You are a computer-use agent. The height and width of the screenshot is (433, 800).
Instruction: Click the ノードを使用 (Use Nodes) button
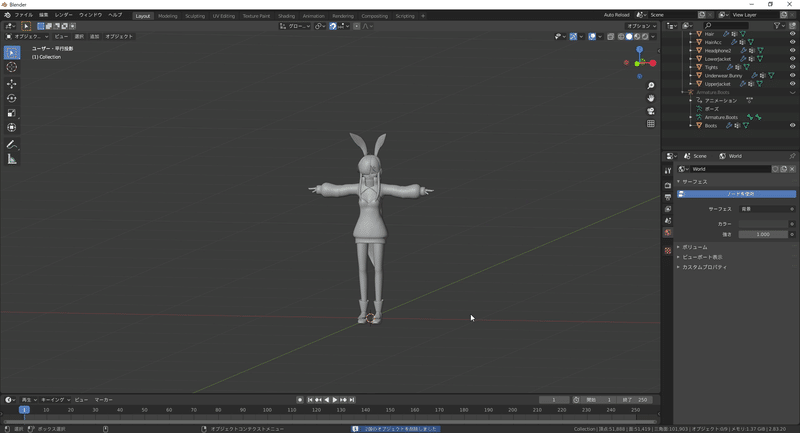click(740, 194)
